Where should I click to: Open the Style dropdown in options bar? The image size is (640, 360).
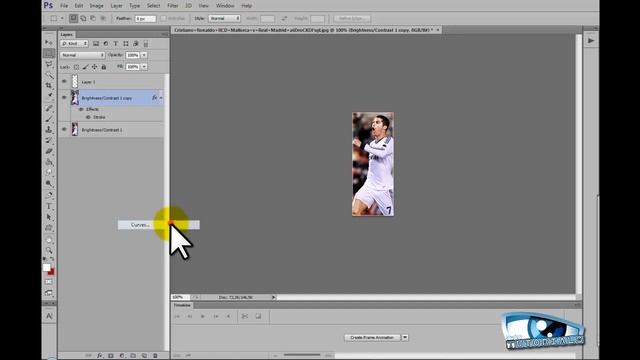click(x=224, y=18)
